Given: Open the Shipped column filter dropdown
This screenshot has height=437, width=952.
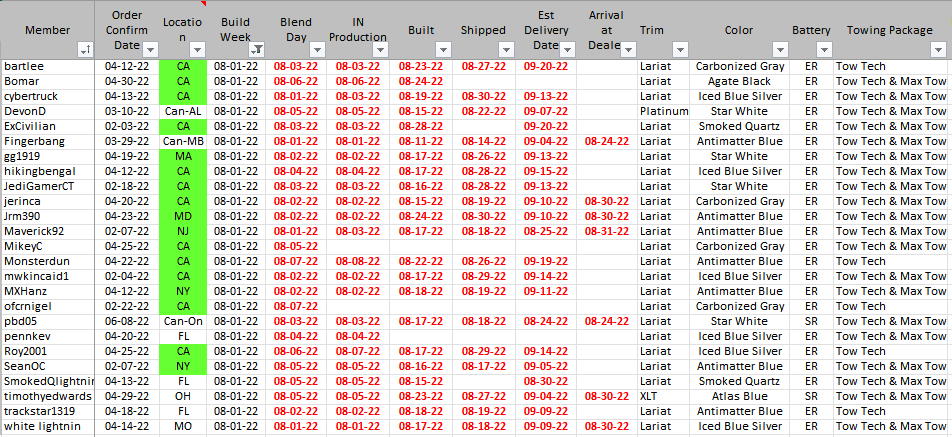Looking at the screenshot, I should tap(505, 48).
